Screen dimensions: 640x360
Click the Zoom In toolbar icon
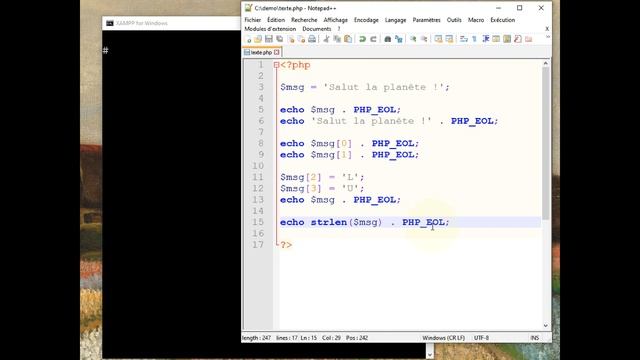click(x=413, y=39)
